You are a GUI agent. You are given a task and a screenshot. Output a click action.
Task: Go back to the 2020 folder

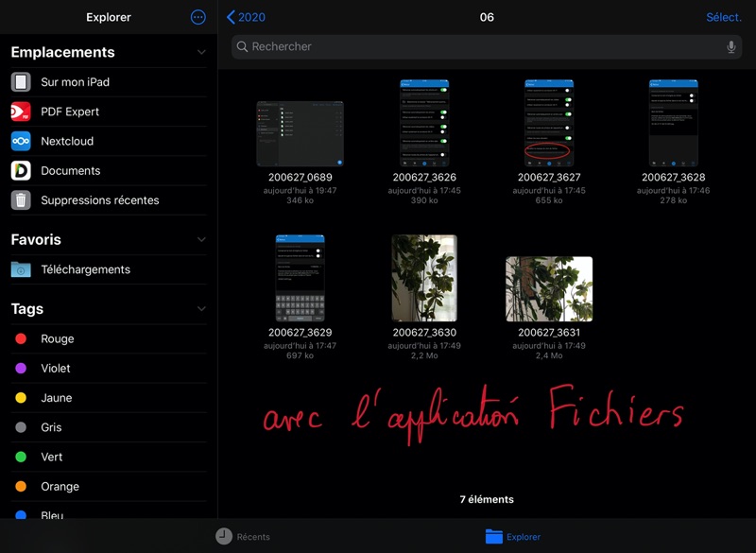click(x=247, y=17)
